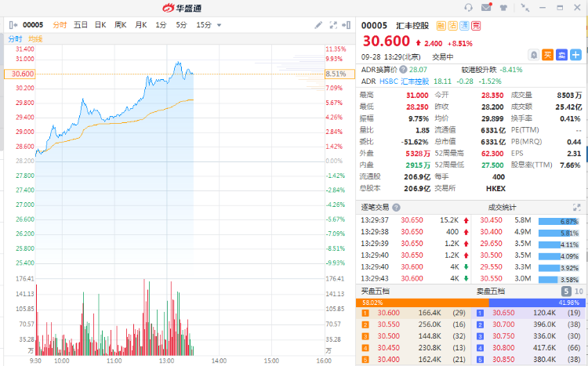Switch to the 日K chart tab
Viewport: 588px width, 366px height.
(100, 25)
